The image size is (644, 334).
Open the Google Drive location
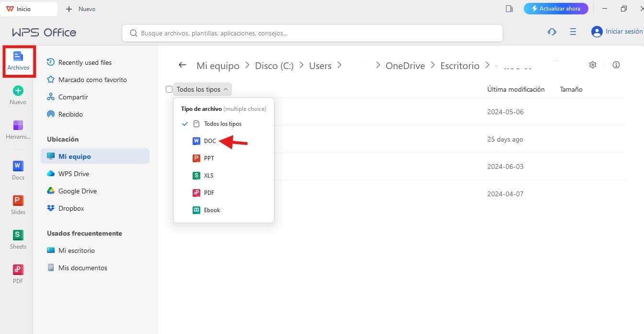coord(77,191)
